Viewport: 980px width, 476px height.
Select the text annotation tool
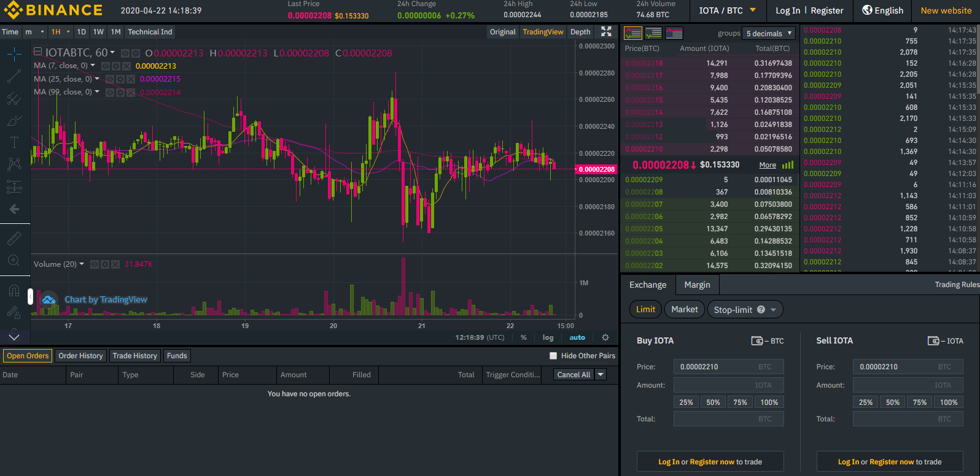pos(14,142)
